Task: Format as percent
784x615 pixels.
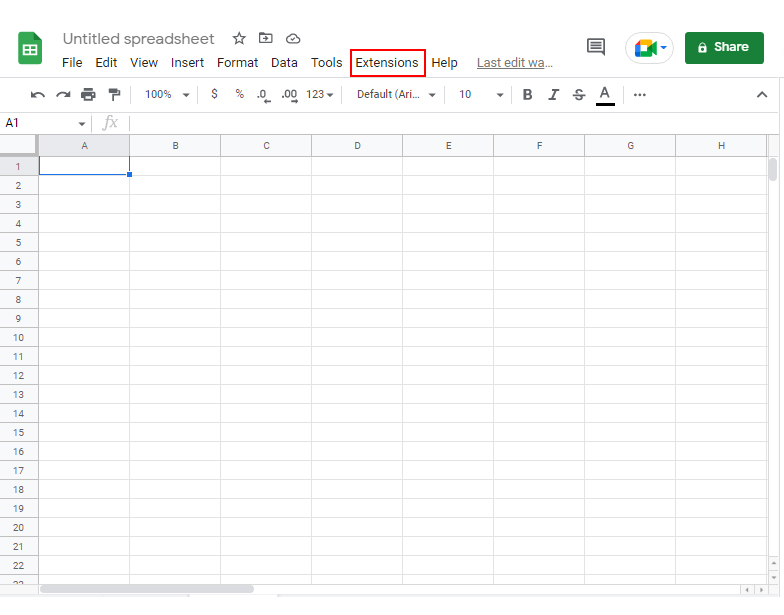Action: (240, 94)
